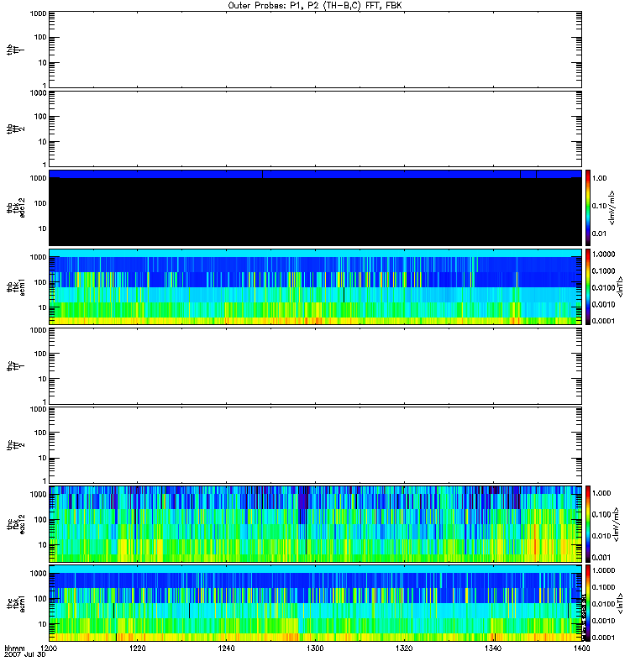Click the <|nT|> unit label for thb scm1
Image resolution: width=630 pixels, height=672 pixels.
[x=620, y=286]
